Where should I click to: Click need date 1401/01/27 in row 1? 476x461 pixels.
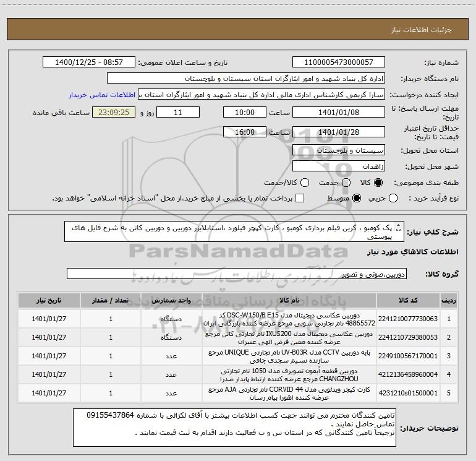49,319
